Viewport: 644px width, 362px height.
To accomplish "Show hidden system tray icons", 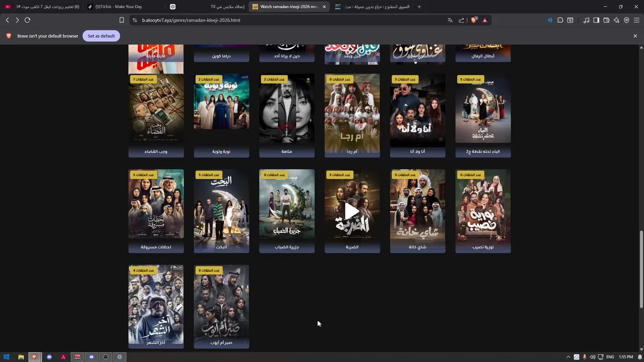I will 569,357.
